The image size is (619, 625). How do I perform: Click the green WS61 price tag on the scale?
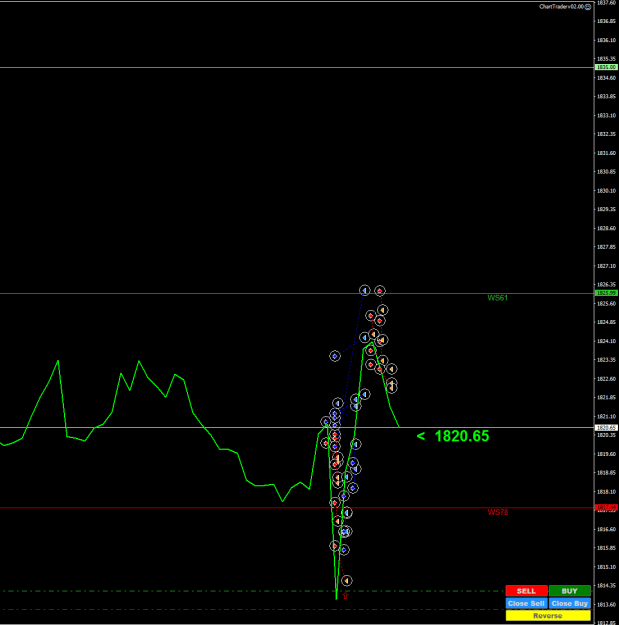click(x=606, y=293)
